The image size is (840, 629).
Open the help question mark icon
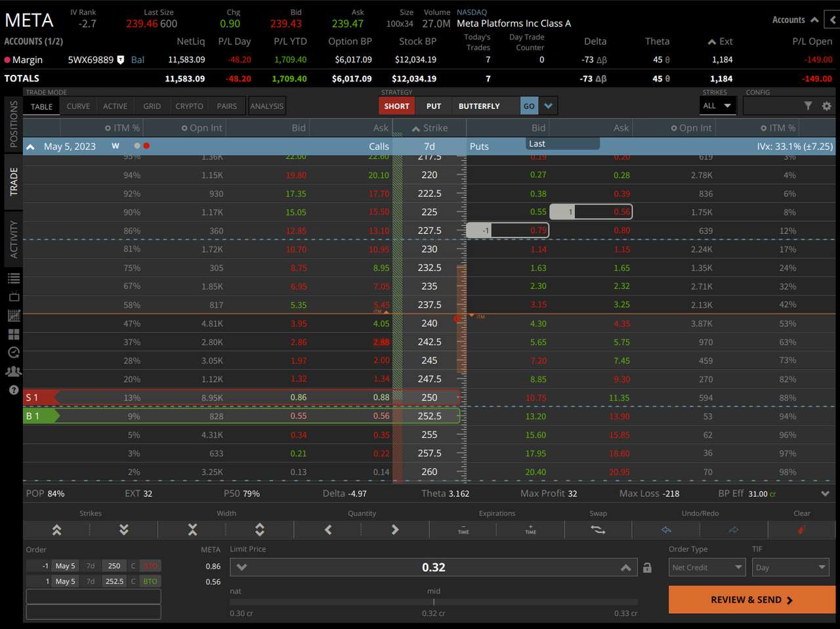point(14,390)
